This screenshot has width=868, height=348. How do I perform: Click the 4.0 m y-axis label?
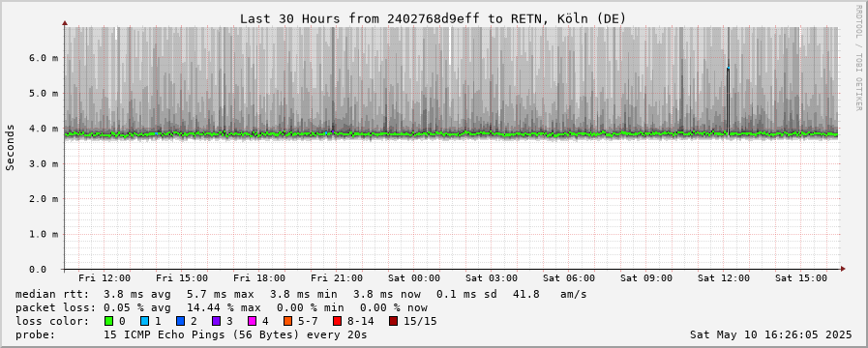[x=46, y=129]
